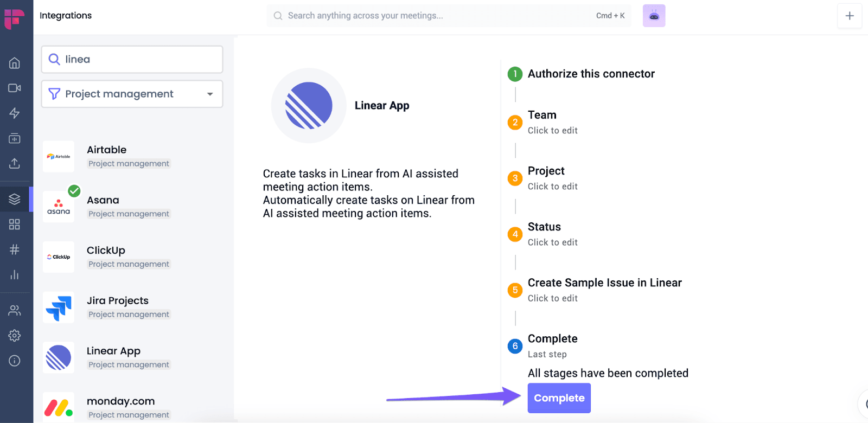868x423 pixels.
Task: Open Meetings video camera icon
Action: click(15, 88)
